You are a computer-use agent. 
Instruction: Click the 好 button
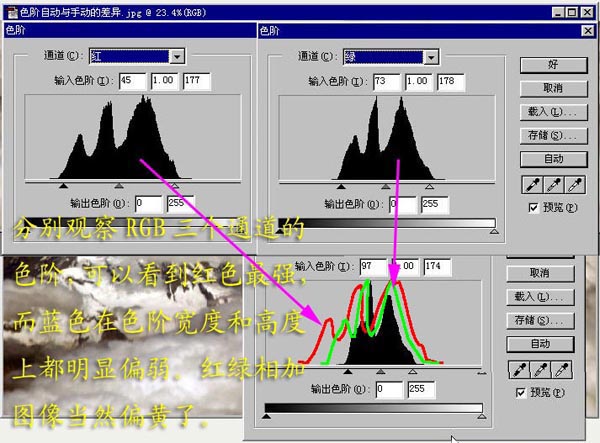[x=553, y=65]
